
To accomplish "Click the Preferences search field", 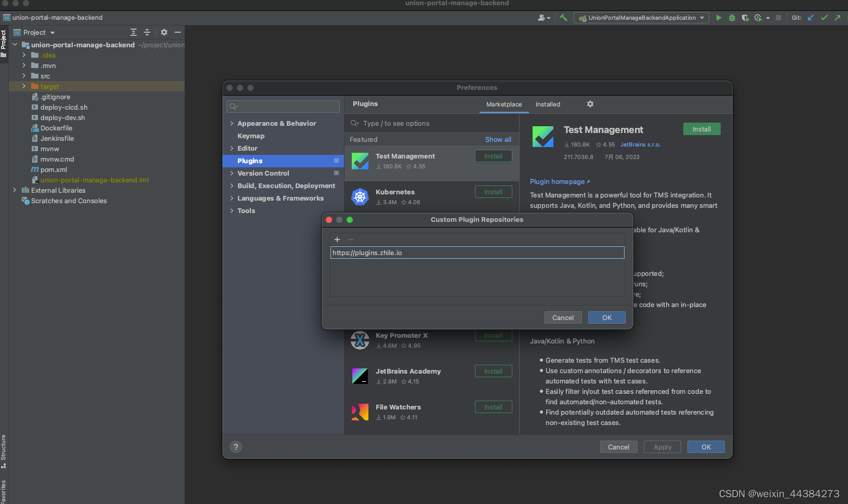I will tap(283, 107).
